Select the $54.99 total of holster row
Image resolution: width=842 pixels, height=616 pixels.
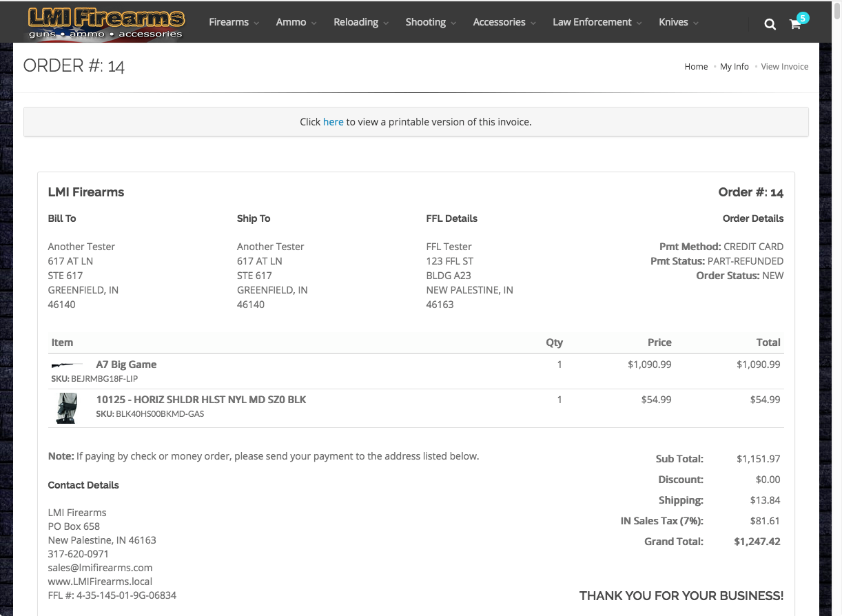click(766, 400)
